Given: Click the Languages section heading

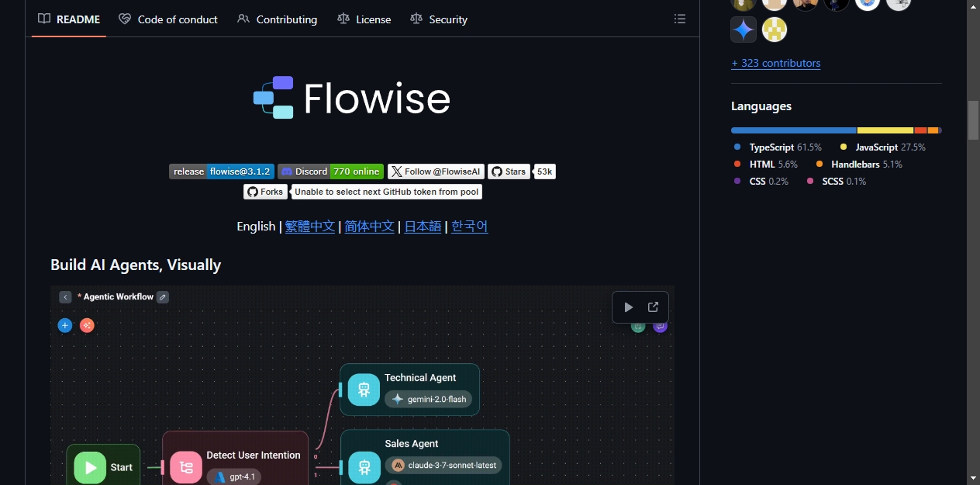Looking at the screenshot, I should (x=761, y=106).
